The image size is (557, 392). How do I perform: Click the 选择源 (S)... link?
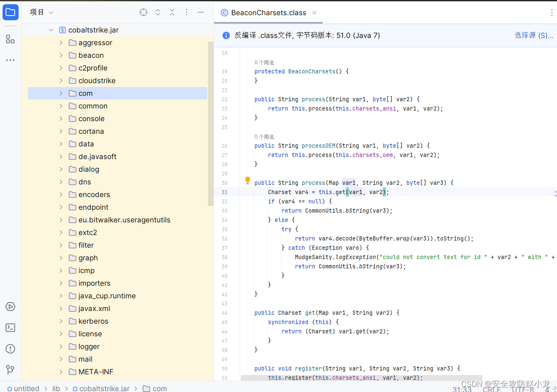(x=534, y=35)
